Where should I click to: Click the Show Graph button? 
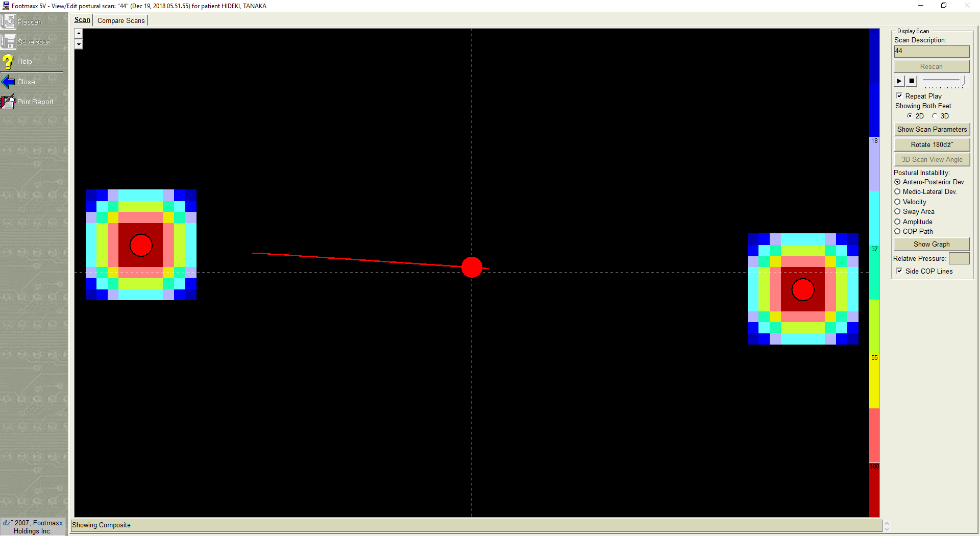[932, 245]
